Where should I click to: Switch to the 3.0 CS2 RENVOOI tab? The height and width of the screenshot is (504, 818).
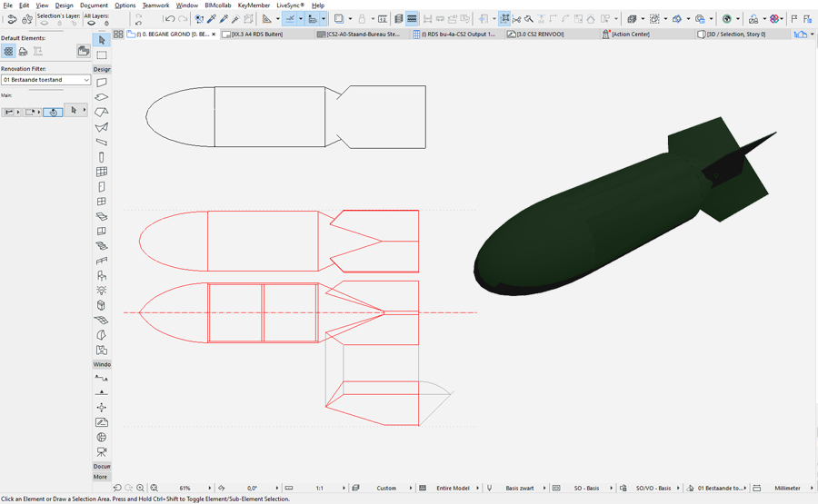[552, 34]
